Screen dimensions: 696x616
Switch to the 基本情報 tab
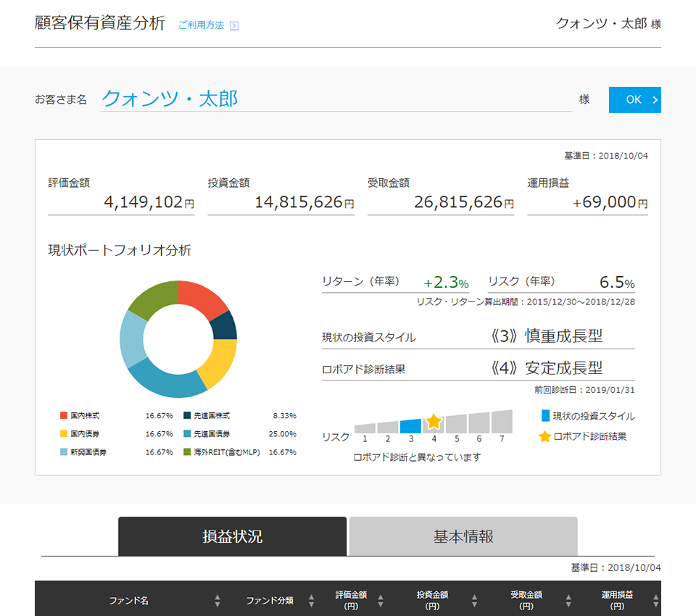coord(463,536)
